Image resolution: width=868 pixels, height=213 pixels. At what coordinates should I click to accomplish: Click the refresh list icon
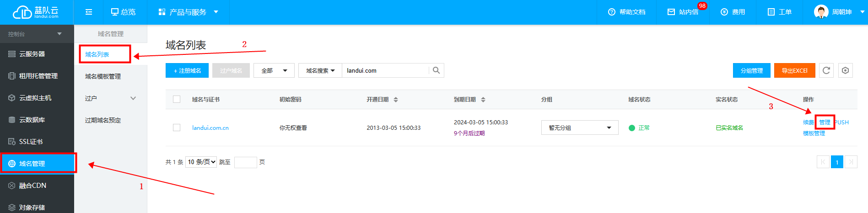(x=826, y=70)
